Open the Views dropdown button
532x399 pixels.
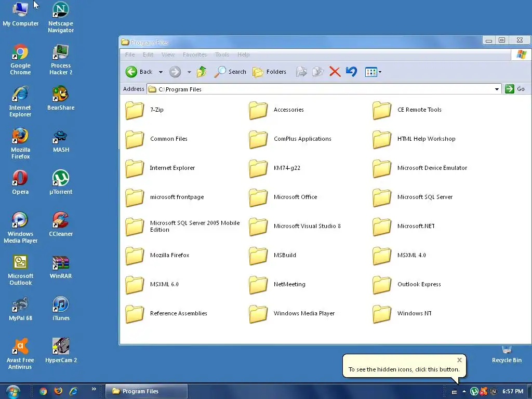click(373, 72)
